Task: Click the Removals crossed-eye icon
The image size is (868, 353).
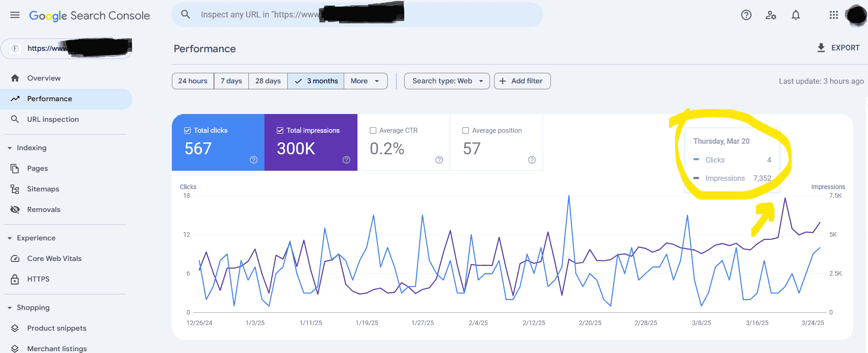Action: (x=15, y=210)
